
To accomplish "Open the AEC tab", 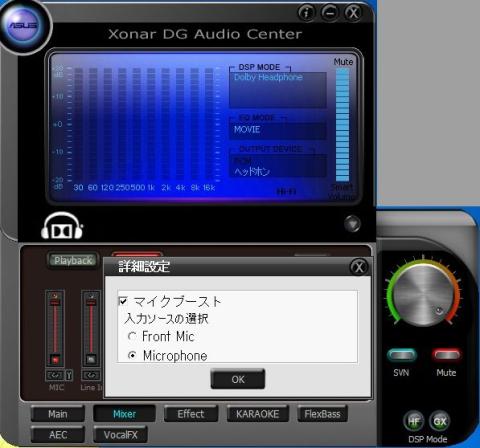I will (58, 435).
